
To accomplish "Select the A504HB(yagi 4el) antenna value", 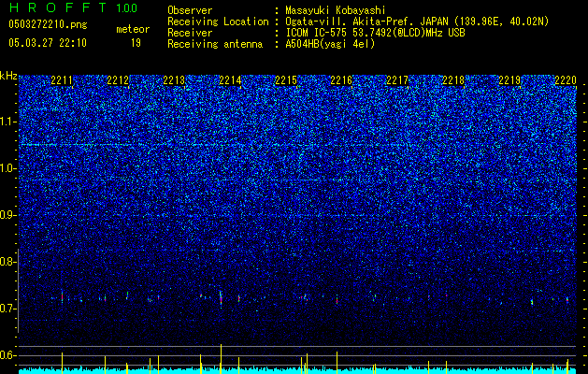I will 330,44.
